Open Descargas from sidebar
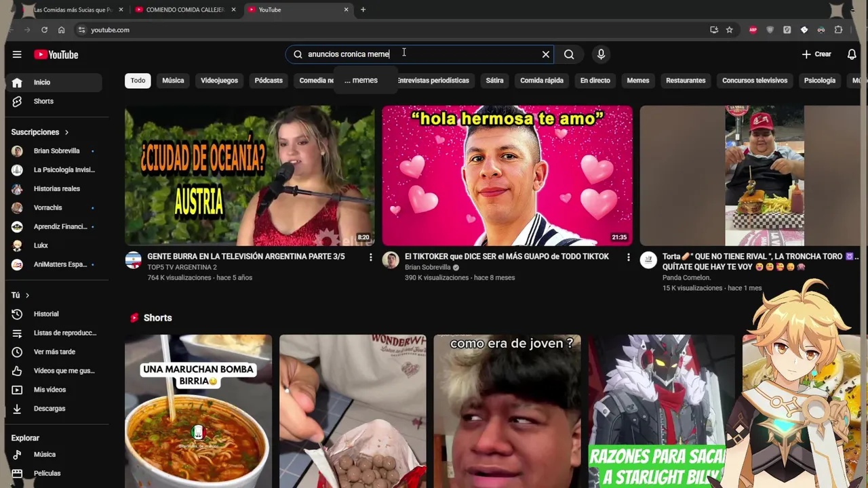Screen dimensions: 868x488 [x=56, y=409]
